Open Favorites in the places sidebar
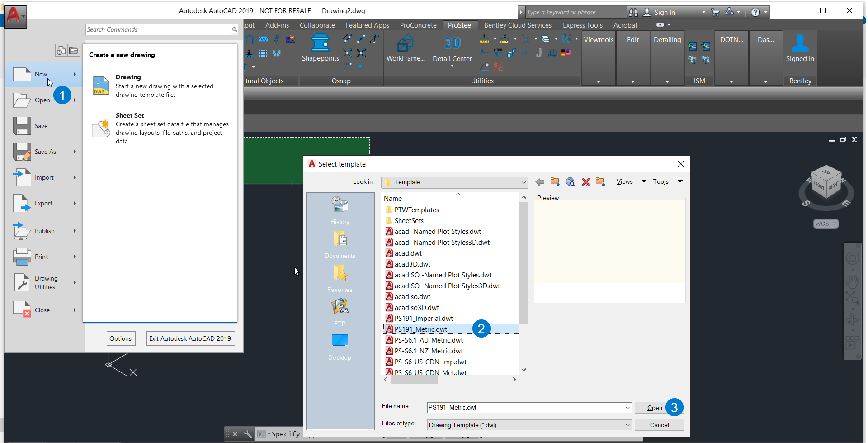Image resolution: width=868 pixels, height=443 pixels. click(x=340, y=279)
